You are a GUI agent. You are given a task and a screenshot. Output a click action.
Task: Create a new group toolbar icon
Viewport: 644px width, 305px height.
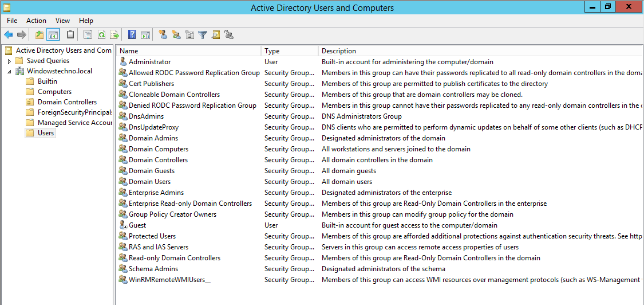[x=176, y=35]
